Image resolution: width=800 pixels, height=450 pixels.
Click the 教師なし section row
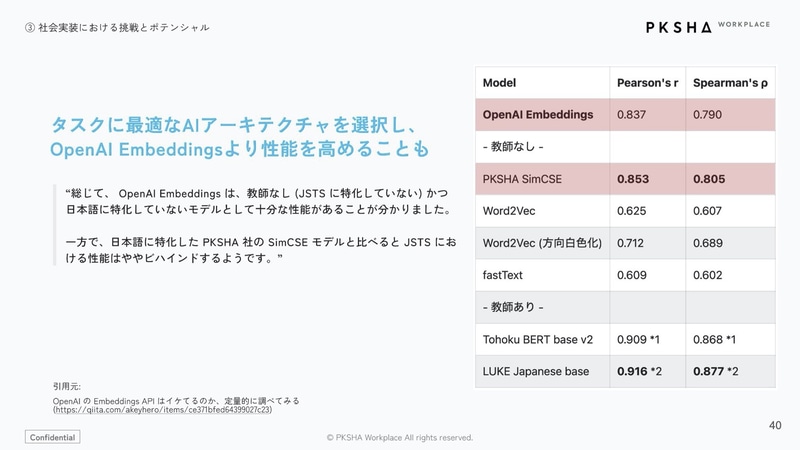click(x=625, y=147)
